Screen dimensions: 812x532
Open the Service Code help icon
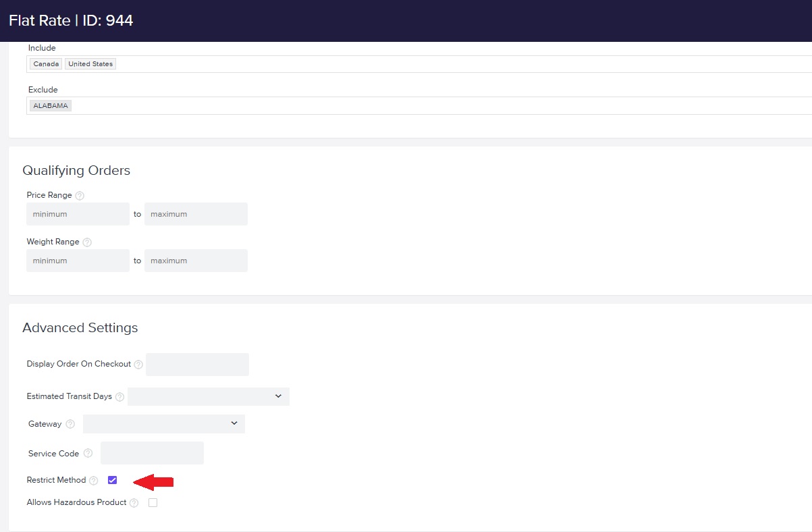pyautogui.click(x=88, y=453)
